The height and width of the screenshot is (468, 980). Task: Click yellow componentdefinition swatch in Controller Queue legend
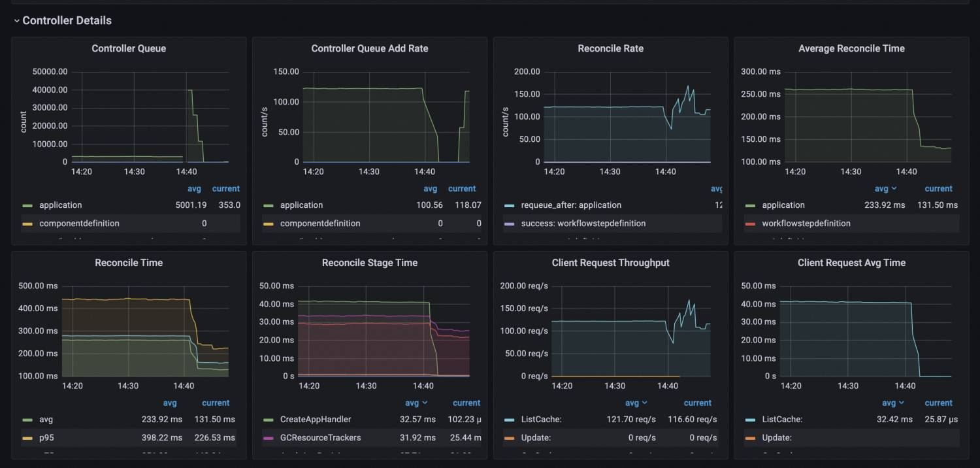27,224
